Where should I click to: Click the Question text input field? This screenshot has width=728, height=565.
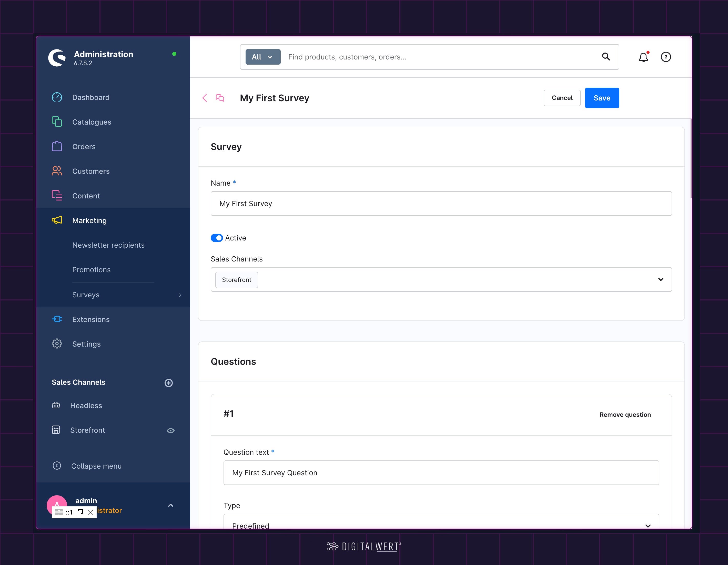(x=441, y=473)
